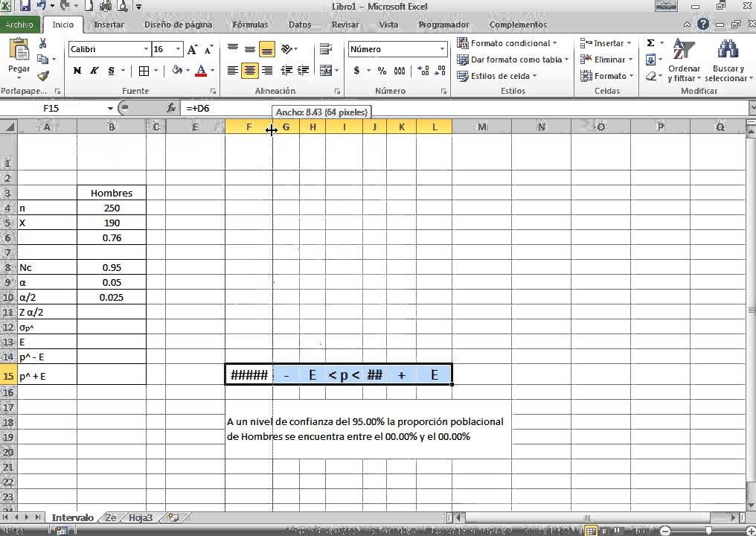The height and width of the screenshot is (536, 756).
Task: Click the Select All corner button
Action: (x=8, y=127)
